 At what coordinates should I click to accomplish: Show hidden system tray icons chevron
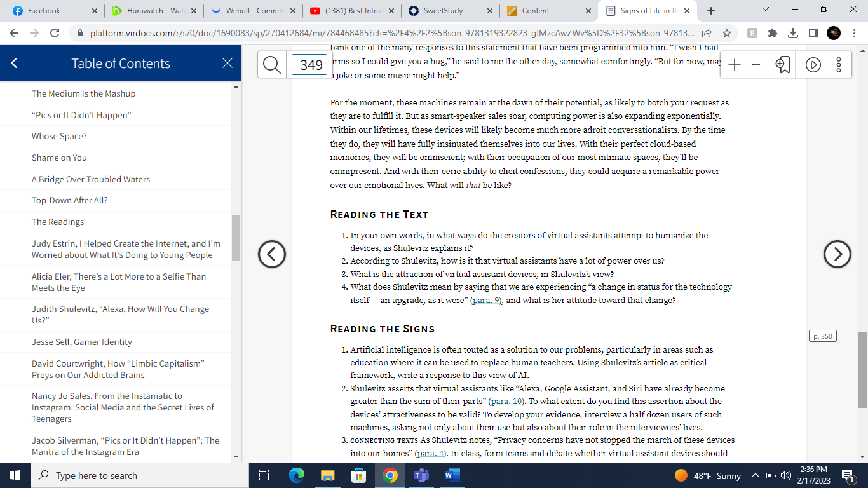pyautogui.click(x=756, y=475)
